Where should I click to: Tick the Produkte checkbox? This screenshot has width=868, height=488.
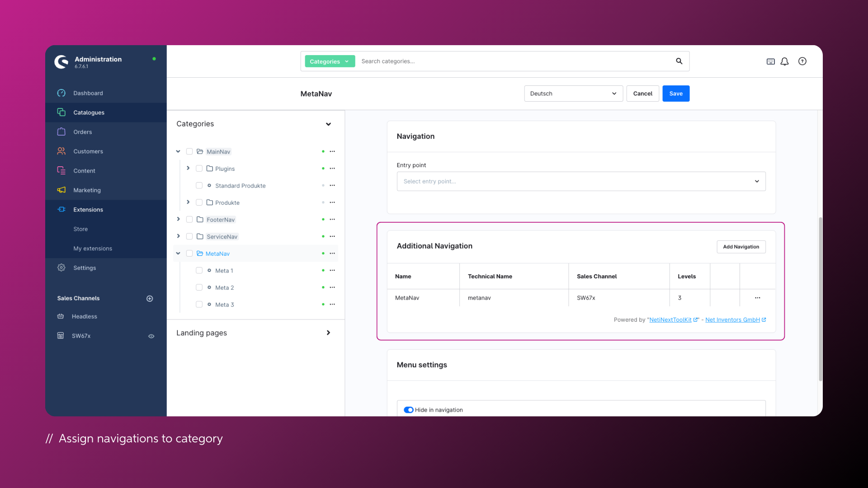click(x=199, y=202)
